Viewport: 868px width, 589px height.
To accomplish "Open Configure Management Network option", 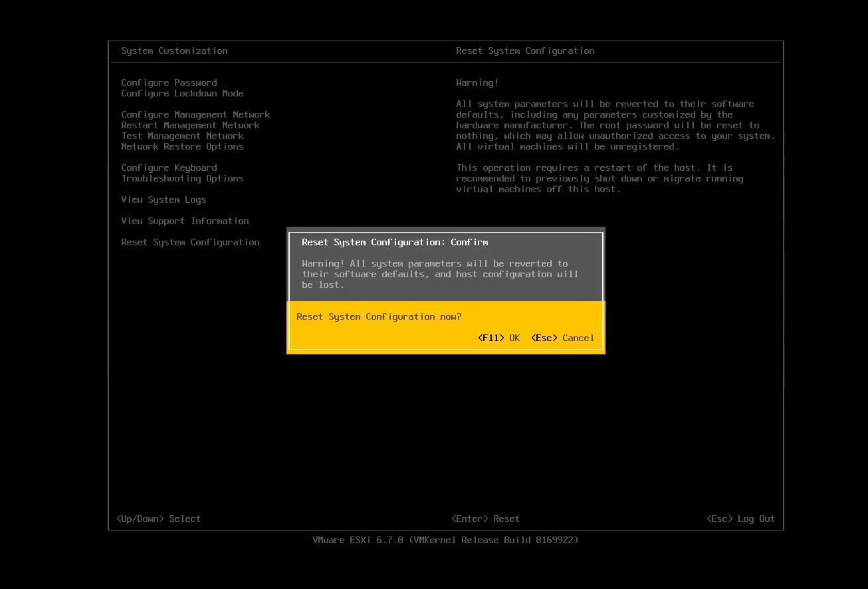I will [195, 114].
